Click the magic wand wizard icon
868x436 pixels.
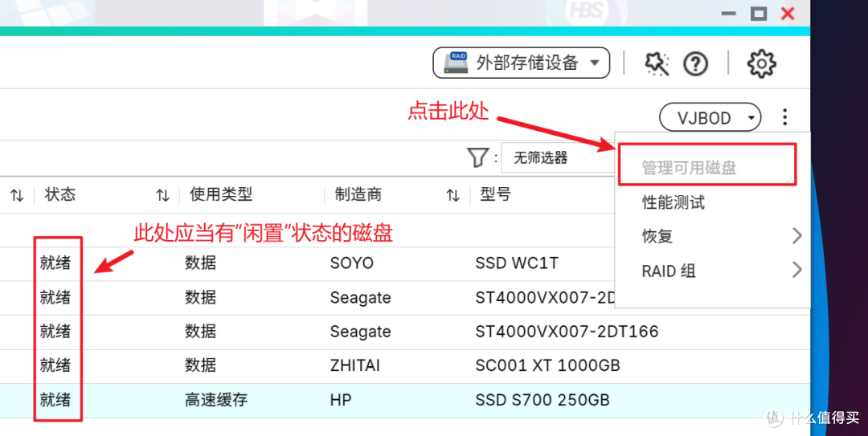point(657,63)
